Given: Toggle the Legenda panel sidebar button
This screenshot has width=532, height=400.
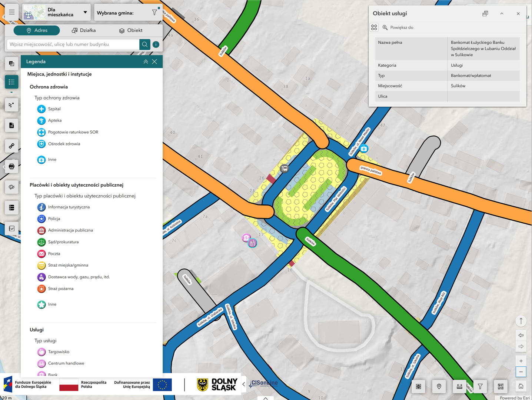Looking at the screenshot, I should (x=11, y=82).
